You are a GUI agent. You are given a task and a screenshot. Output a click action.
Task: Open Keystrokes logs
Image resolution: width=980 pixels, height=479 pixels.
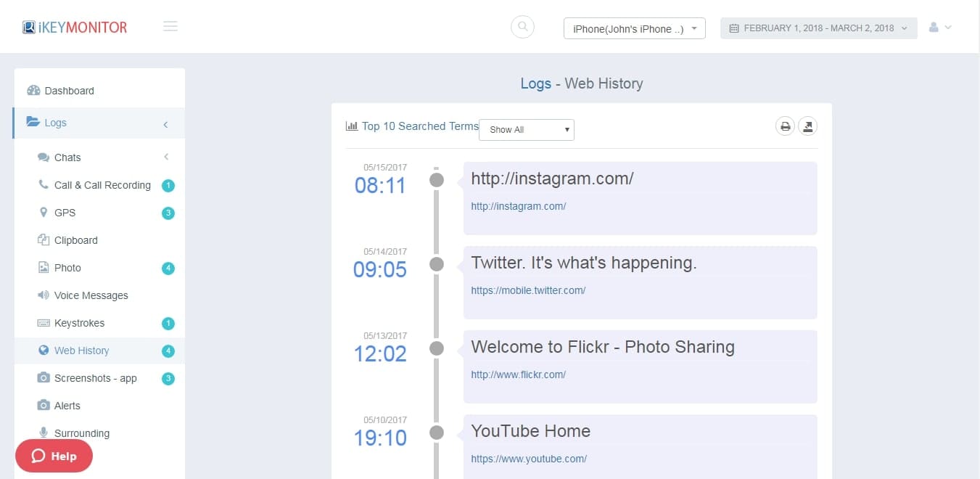point(79,323)
